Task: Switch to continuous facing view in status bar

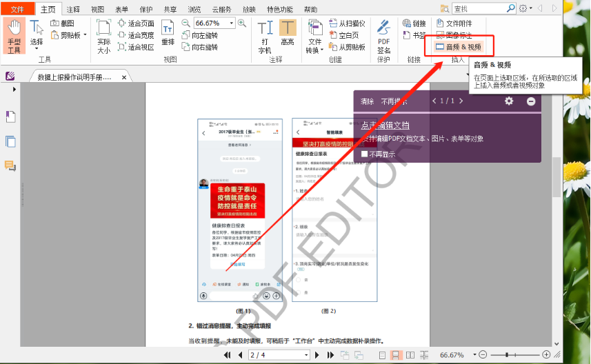Action: coord(424,355)
